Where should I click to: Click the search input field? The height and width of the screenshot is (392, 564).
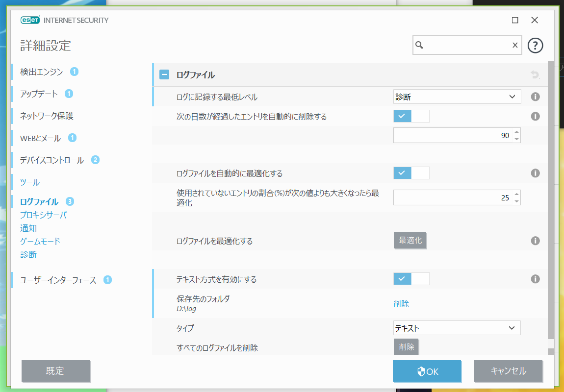[x=467, y=45]
